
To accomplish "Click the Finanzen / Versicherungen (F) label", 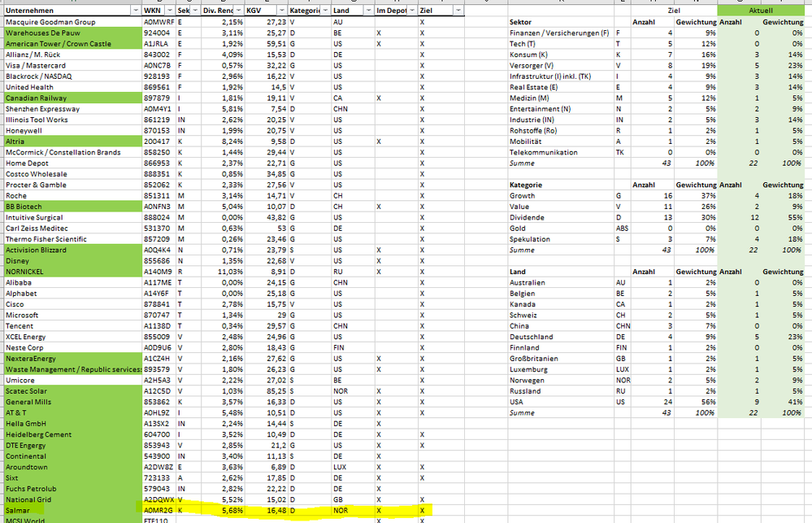I will (558, 33).
